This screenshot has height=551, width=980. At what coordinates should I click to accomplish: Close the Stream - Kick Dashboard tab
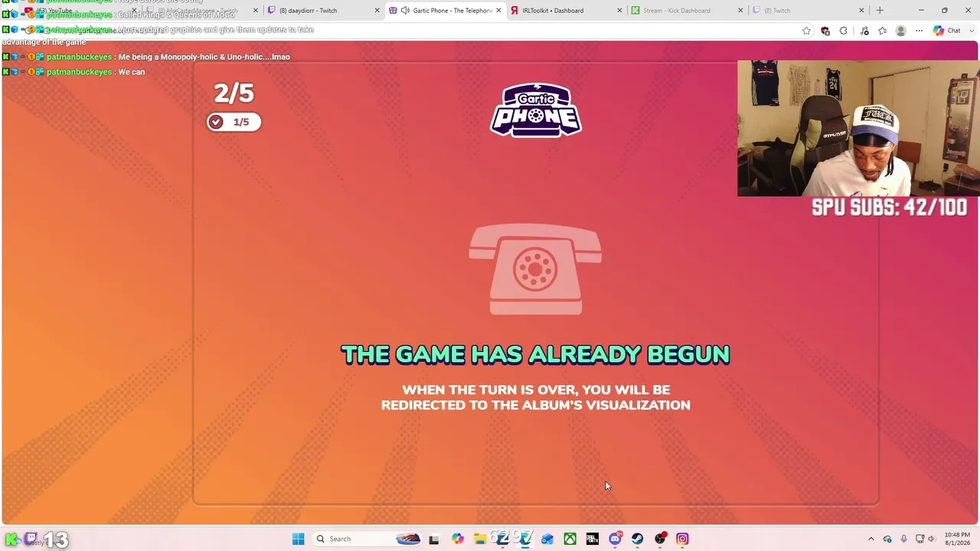(740, 11)
